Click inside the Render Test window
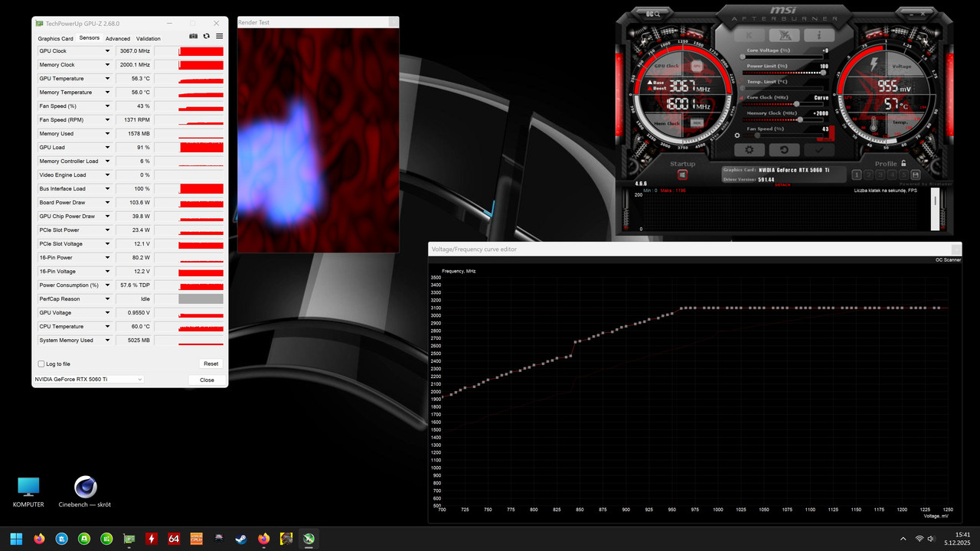Viewport: 980px width, 551px height. pos(318,140)
